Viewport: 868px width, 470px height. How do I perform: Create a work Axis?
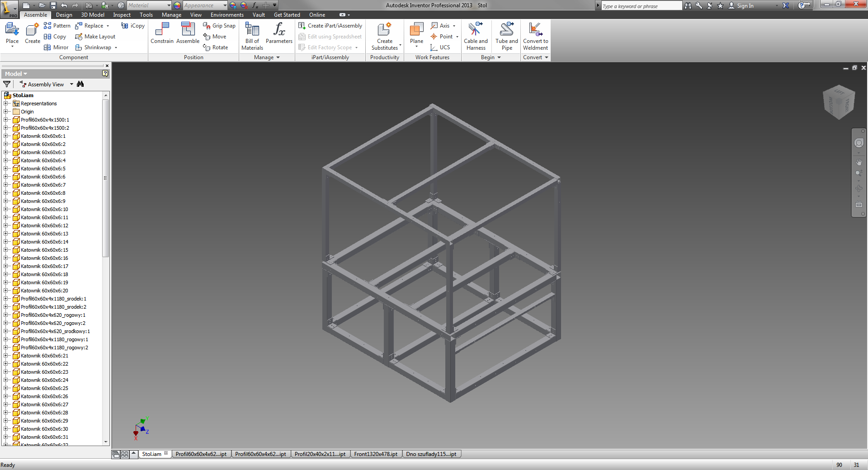tap(440, 26)
